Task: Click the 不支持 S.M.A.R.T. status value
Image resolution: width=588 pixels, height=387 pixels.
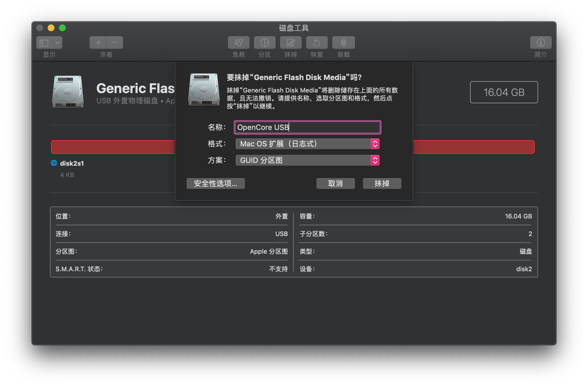Action: click(x=278, y=269)
